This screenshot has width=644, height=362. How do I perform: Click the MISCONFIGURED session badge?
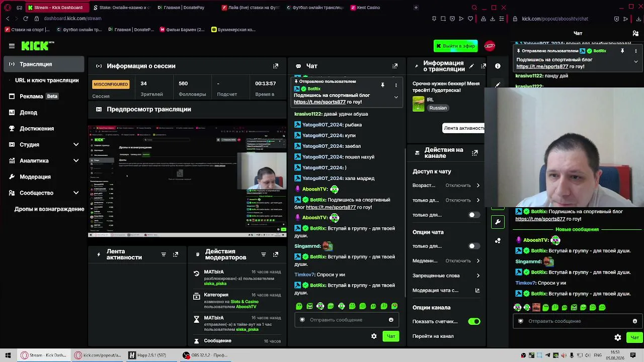(x=111, y=84)
